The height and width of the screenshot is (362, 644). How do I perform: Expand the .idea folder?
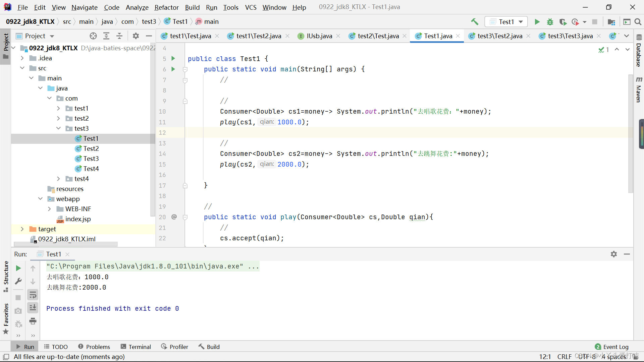pos(22,58)
